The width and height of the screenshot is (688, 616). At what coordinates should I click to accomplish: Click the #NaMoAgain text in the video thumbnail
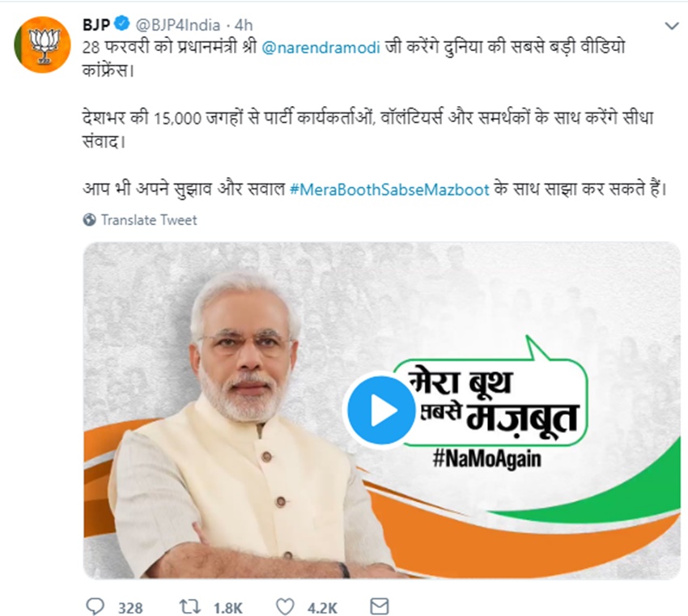tap(486, 459)
